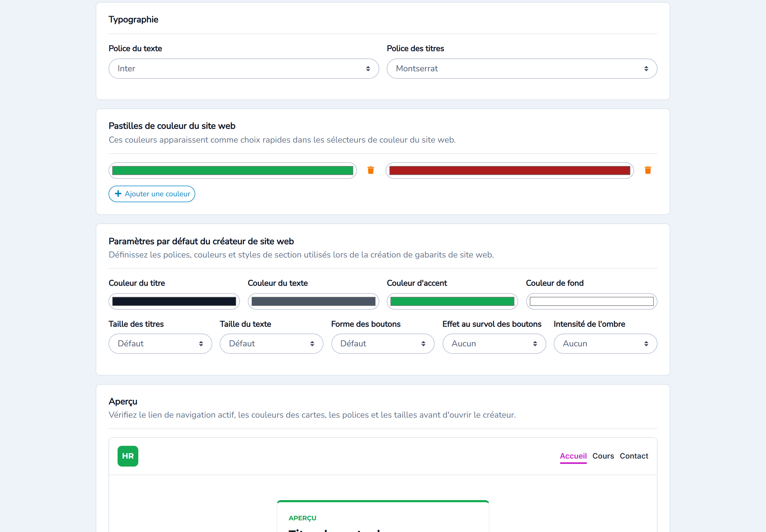Viewport: 766px width, 532px height.
Task: Click the green HR logo badge in preview
Action: point(128,456)
